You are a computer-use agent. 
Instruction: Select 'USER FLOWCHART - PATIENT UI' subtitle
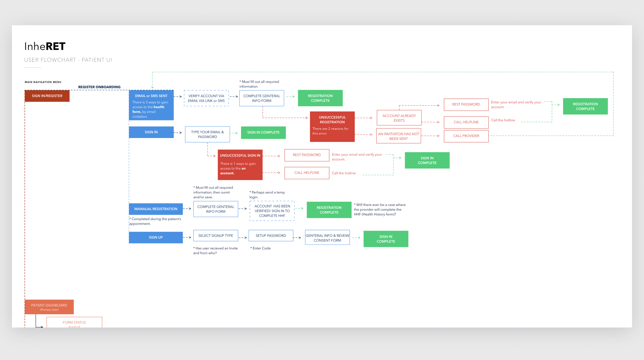[68, 60]
